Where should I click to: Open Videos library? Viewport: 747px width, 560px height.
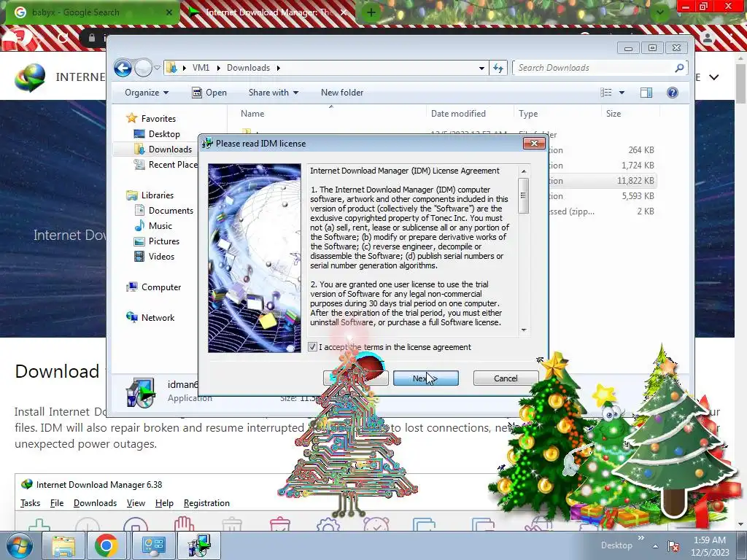[155, 256]
